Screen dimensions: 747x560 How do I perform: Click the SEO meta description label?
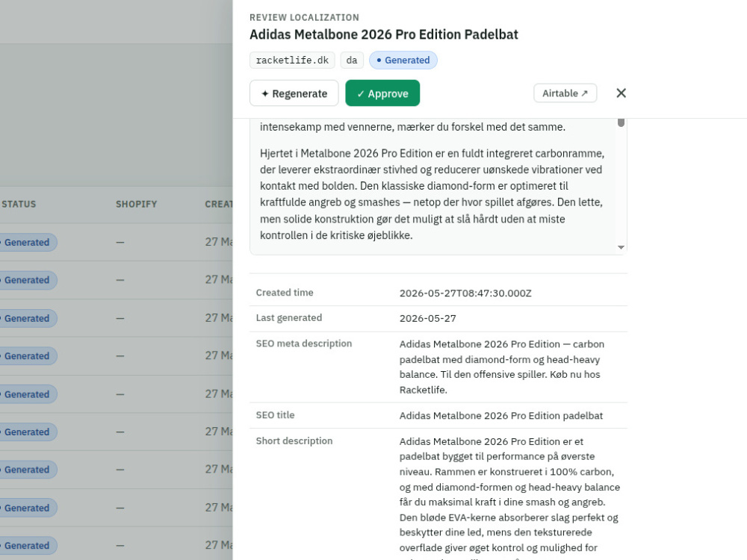(x=303, y=343)
